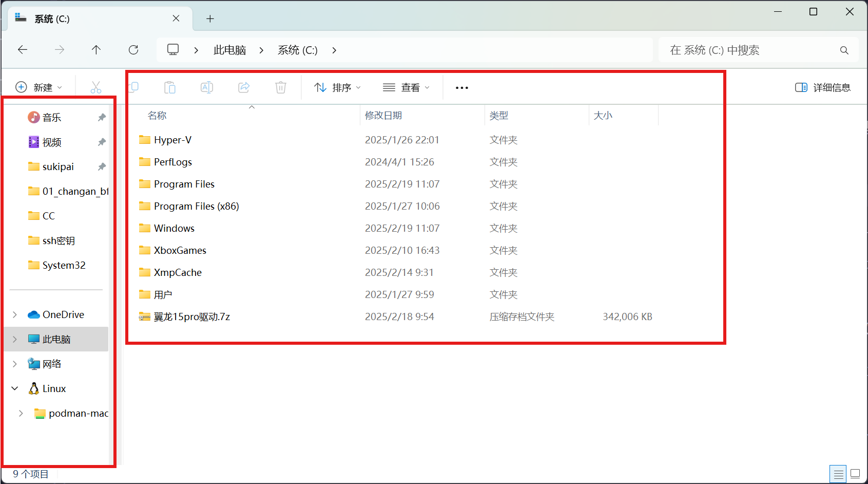Viewport: 868px width, 484px height.
Task: Open a new tab with plus button
Action: click(210, 19)
